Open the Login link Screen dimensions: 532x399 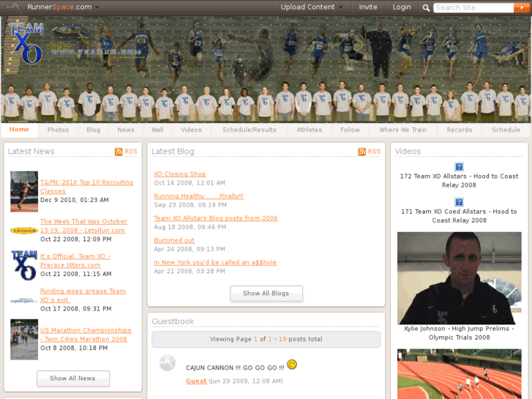401,7
